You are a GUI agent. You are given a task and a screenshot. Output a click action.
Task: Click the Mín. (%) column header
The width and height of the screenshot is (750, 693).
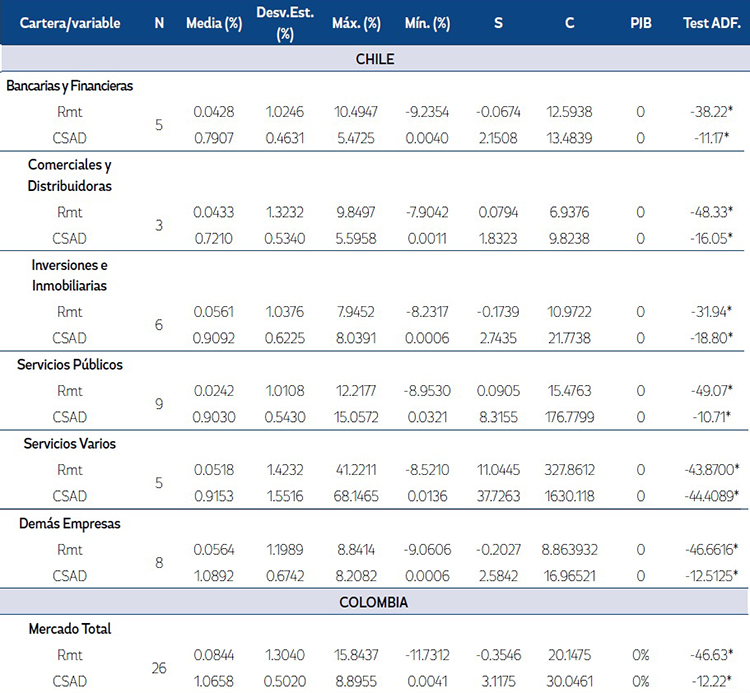[428, 23]
